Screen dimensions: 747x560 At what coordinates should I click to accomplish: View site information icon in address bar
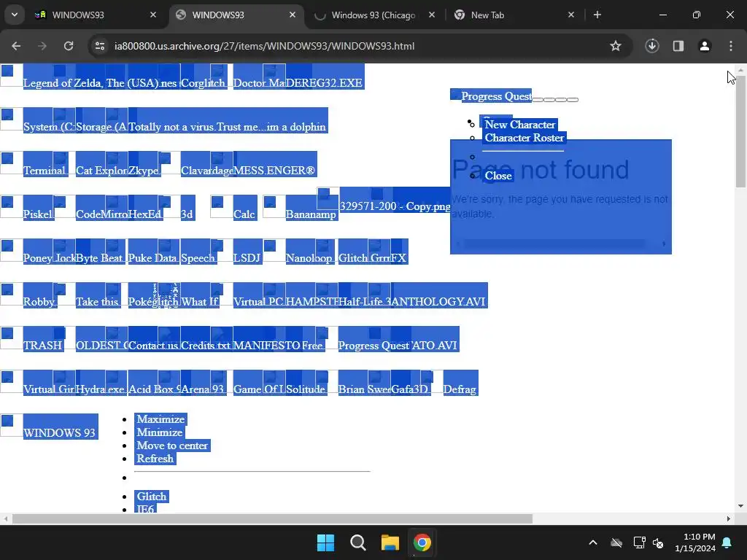tap(100, 46)
